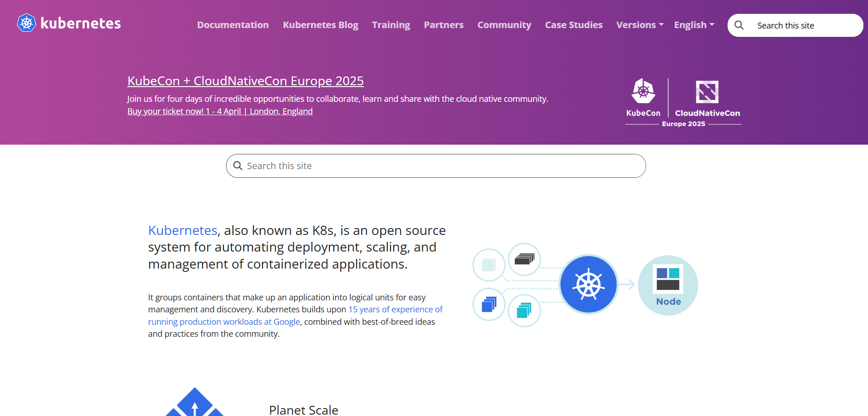Screen dimensions: 868x416
Task: Open the Training nav item
Action: pos(391,25)
